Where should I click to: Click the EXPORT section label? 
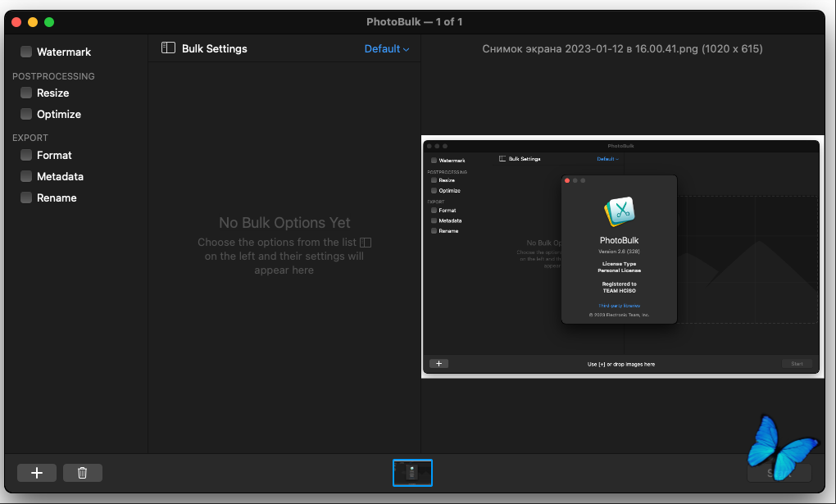click(30, 138)
